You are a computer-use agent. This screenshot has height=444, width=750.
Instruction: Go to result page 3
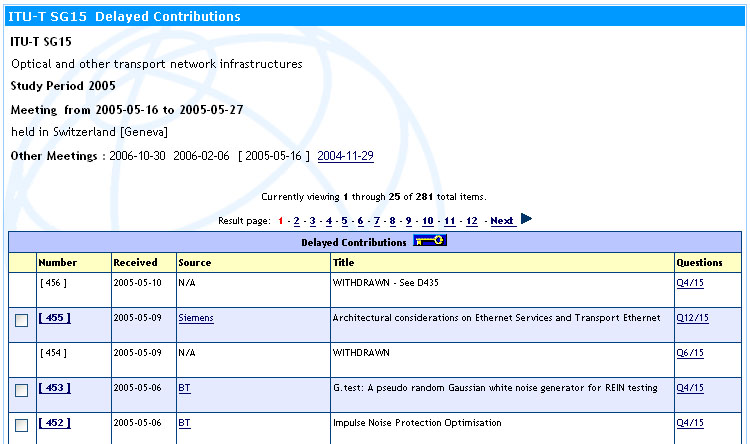point(312,221)
